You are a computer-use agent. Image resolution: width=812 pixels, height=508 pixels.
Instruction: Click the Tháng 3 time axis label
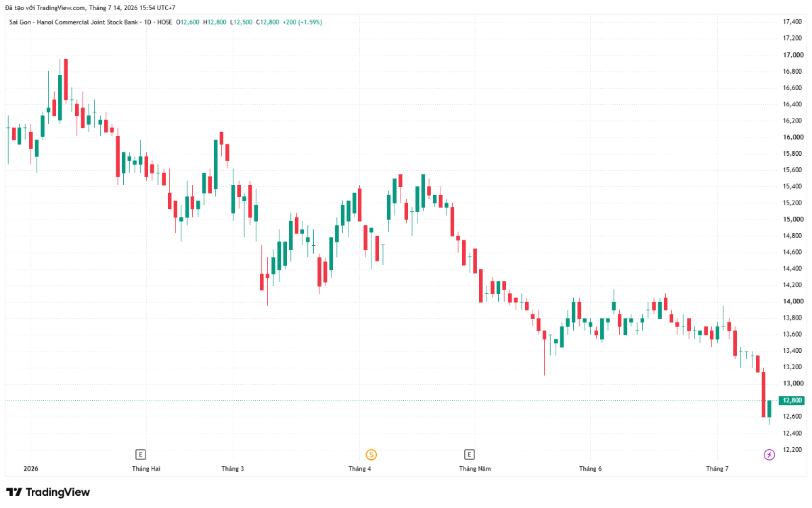tap(233, 469)
